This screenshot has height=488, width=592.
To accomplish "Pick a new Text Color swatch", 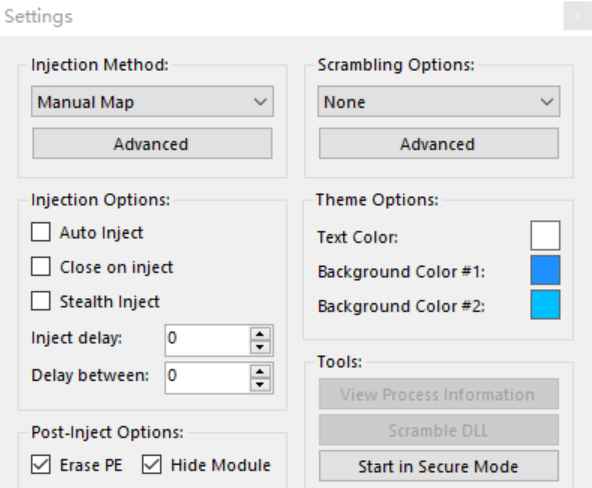I will (545, 236).
